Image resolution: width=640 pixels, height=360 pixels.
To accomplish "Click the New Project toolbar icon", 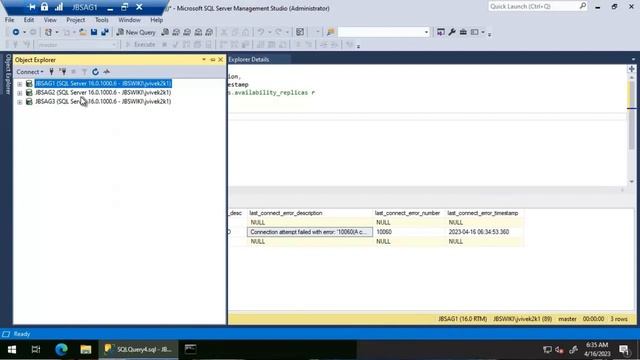I will pyautogui.click(x=48, y=32).
